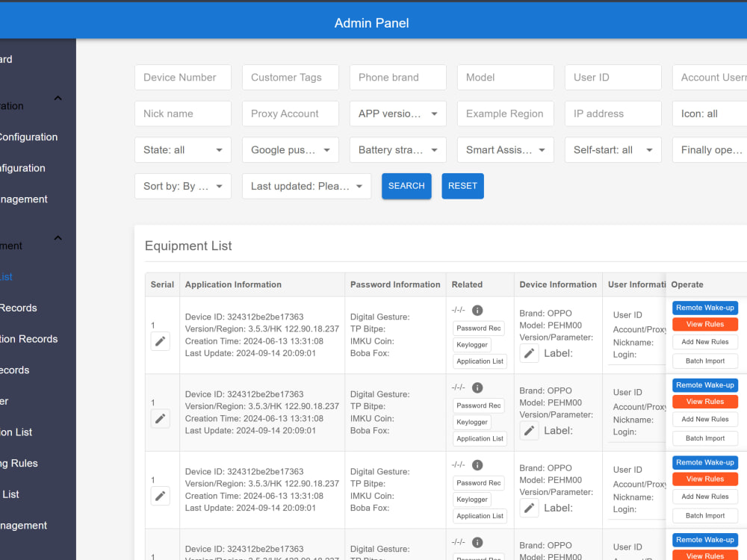The width and height of the screenshot is (747, 560).
Task: Click Remote Wake-up in the fourth row
Action: coord(705,540)
